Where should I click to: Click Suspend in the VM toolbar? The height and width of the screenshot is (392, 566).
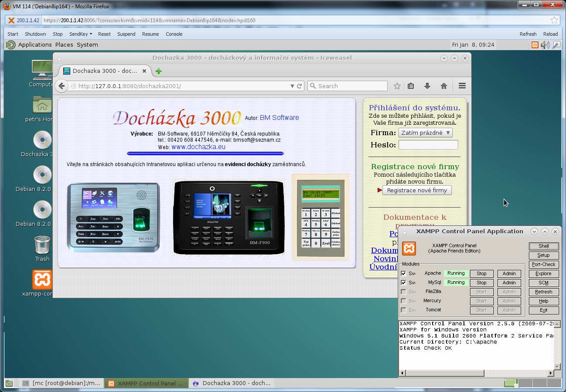click(126, 34)
